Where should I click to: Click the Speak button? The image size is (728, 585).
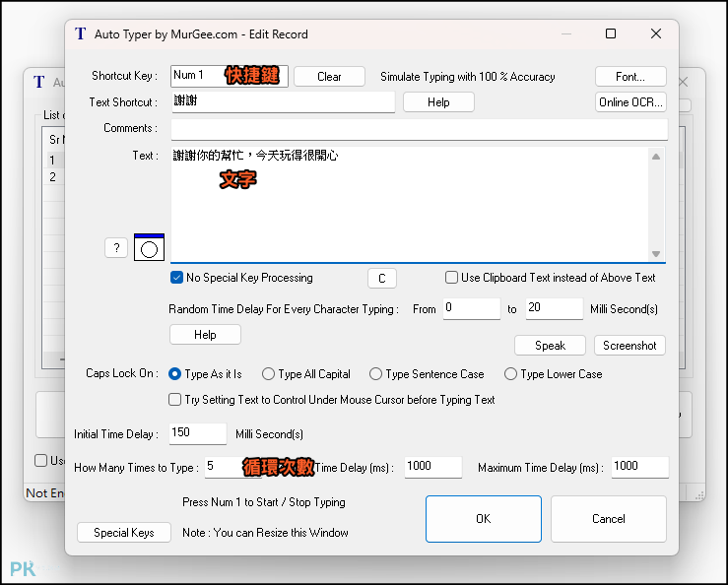(550, 346)
